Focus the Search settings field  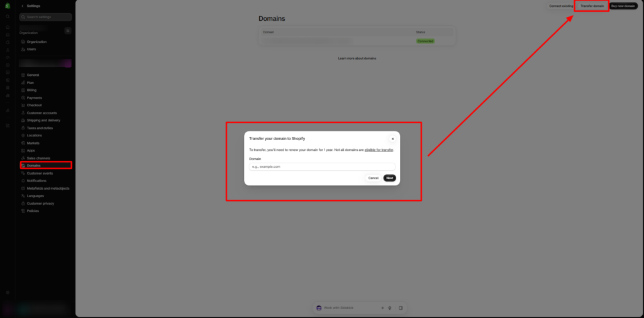point(45,17)
